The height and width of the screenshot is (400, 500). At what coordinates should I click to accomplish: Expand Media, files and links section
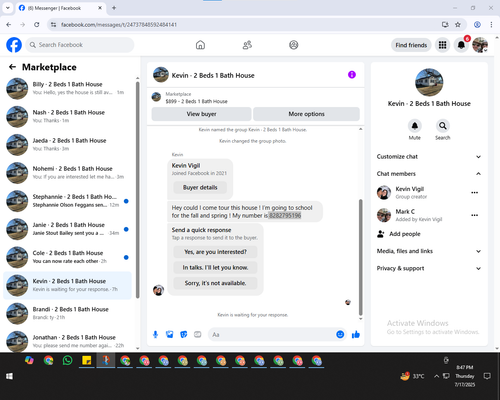click(429, 251)
